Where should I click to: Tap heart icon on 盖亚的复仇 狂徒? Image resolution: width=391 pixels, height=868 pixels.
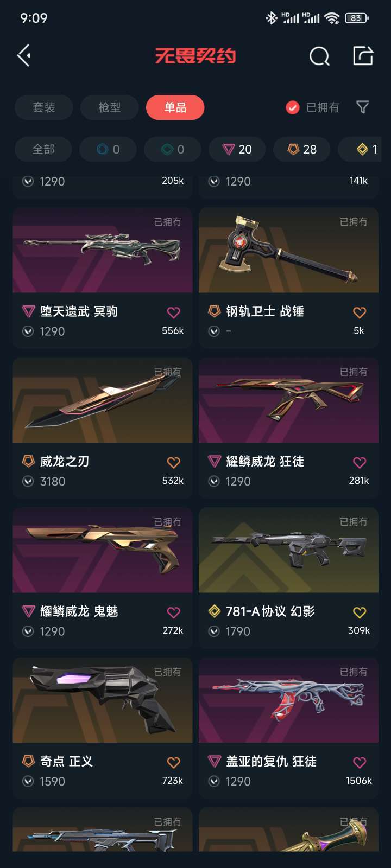pos(360,763)
